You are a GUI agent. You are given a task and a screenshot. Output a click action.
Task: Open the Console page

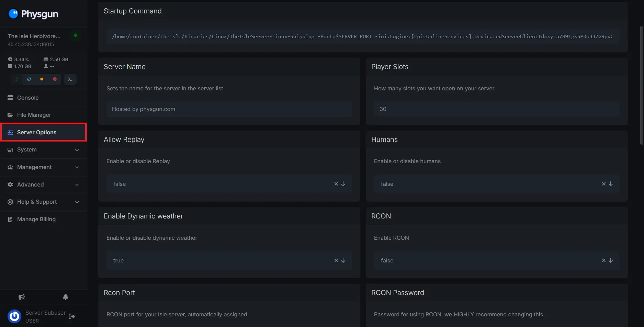click(28, 98)
